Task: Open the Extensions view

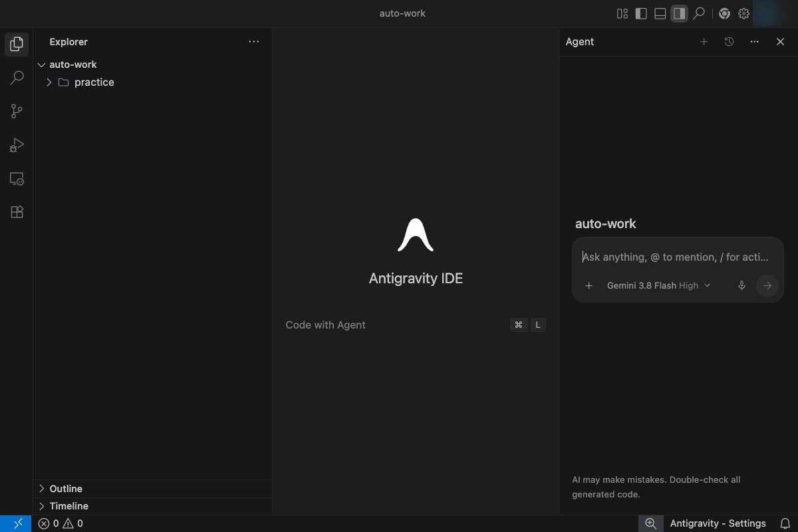Action: (x=17, y=211)
